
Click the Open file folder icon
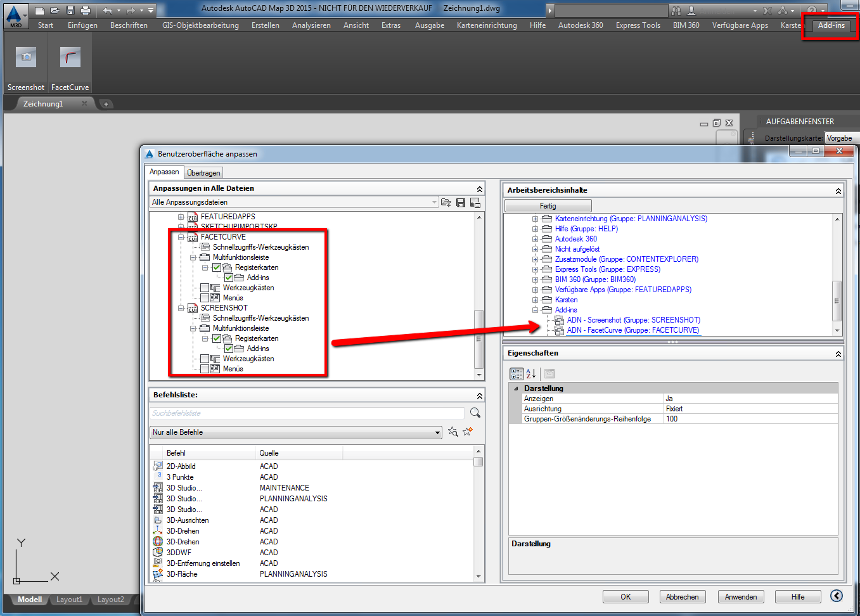(55, 10)
